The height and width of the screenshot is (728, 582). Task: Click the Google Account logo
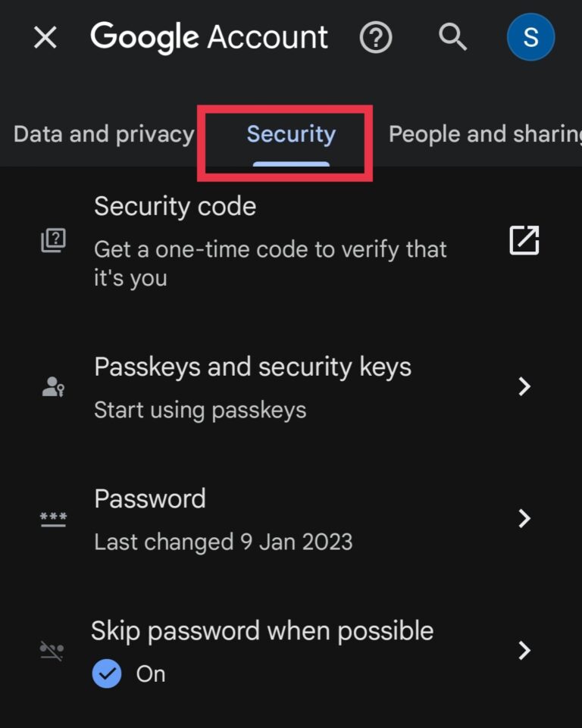(x=210, y=36)
